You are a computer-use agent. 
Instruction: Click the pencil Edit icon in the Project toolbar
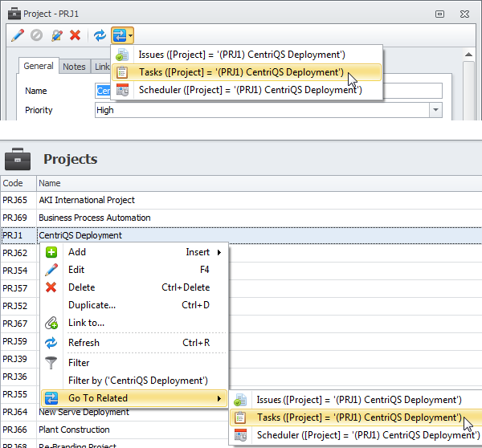tap(18, 35)
